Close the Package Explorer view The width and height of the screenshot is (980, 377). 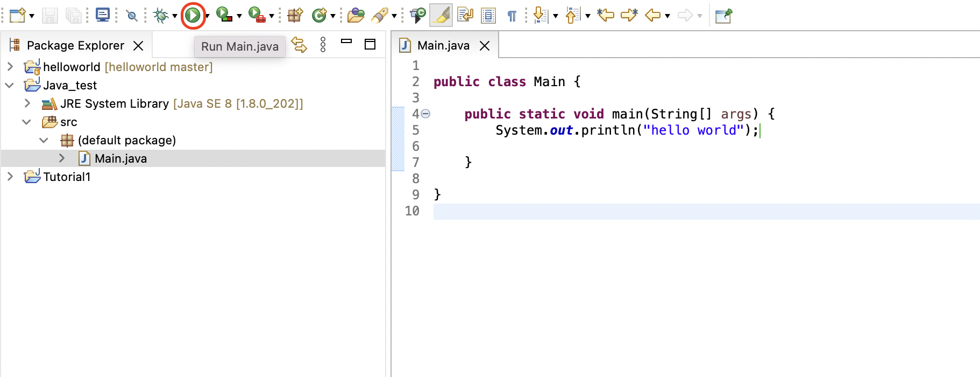coord(138,46)
